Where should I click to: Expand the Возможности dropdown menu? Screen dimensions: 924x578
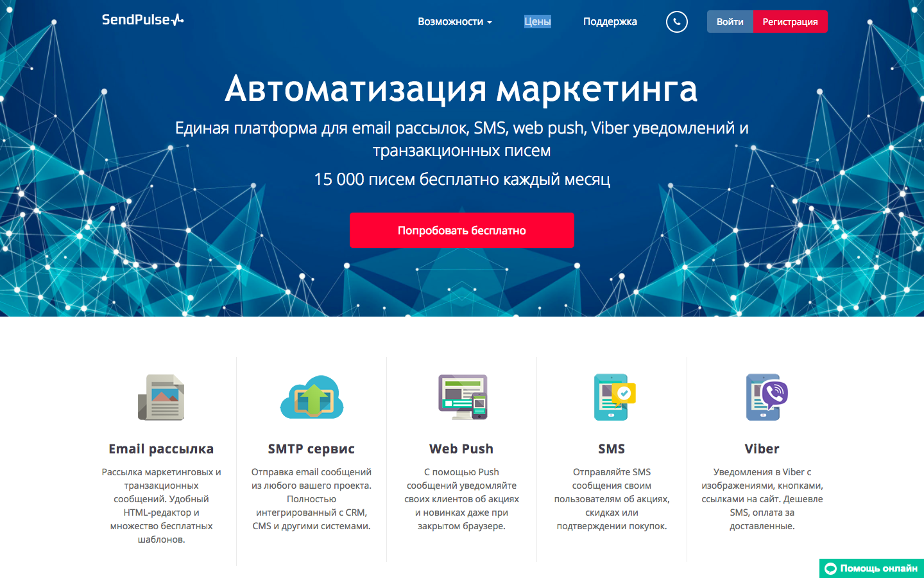455,22
